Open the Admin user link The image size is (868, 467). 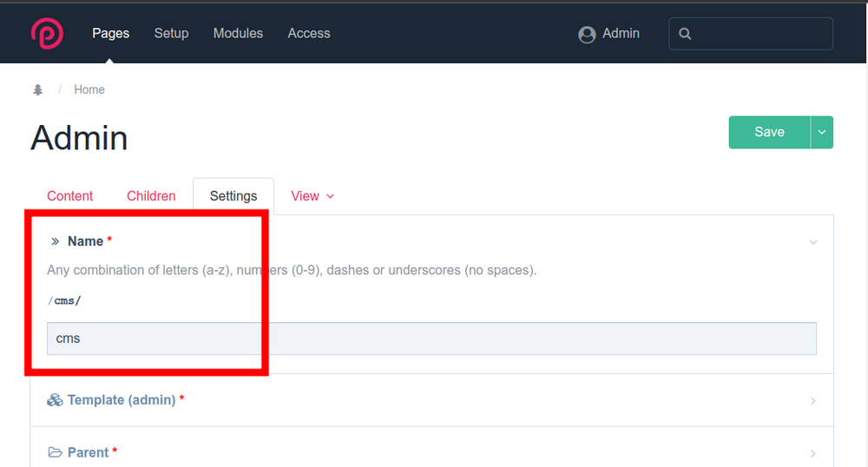click(621, 33)
